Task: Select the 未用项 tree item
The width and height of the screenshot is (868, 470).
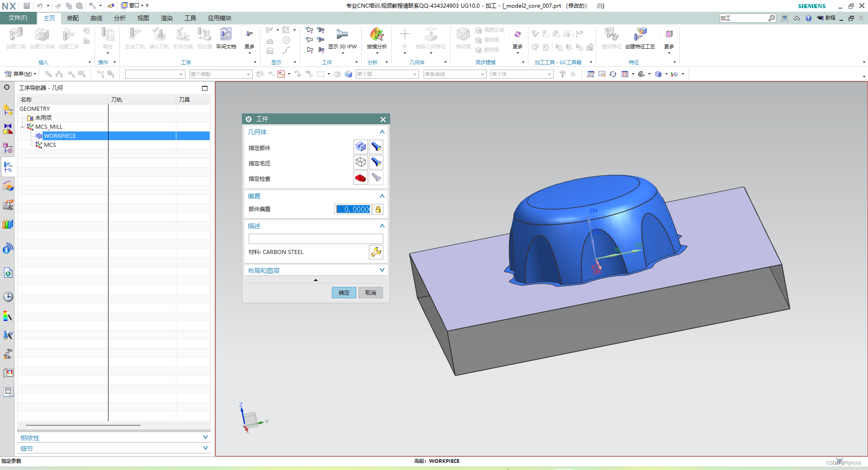Action: coord(43,117)
